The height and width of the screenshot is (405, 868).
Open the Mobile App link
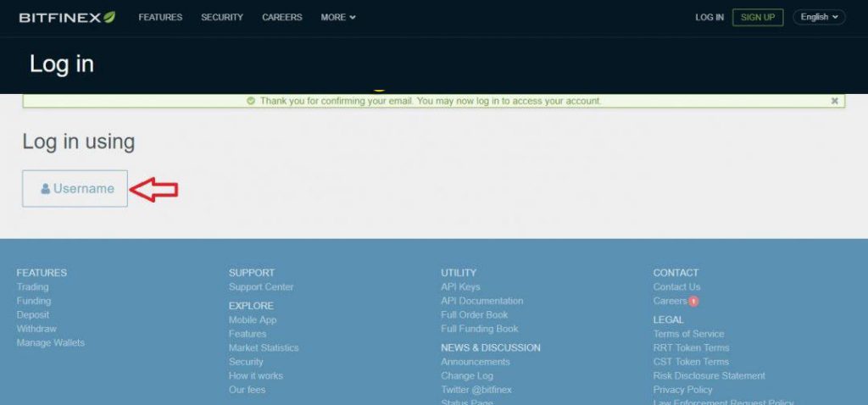(253, 319)
